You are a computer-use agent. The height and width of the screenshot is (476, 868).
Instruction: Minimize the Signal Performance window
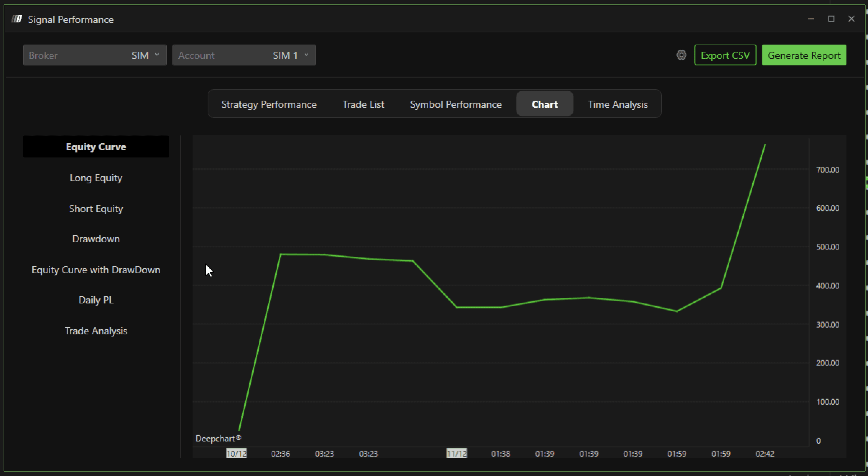tap(811, 19)
